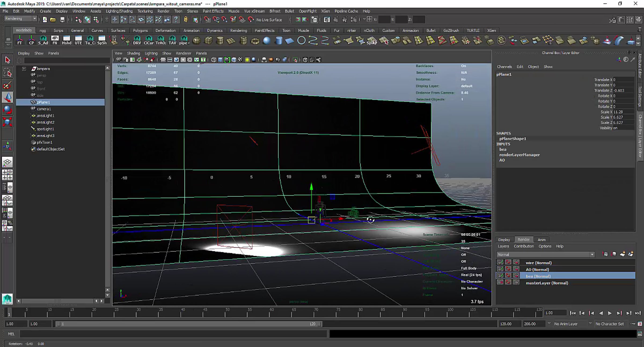Switch to the Display layer tab

pyautogui.click(x=504, y=240)
